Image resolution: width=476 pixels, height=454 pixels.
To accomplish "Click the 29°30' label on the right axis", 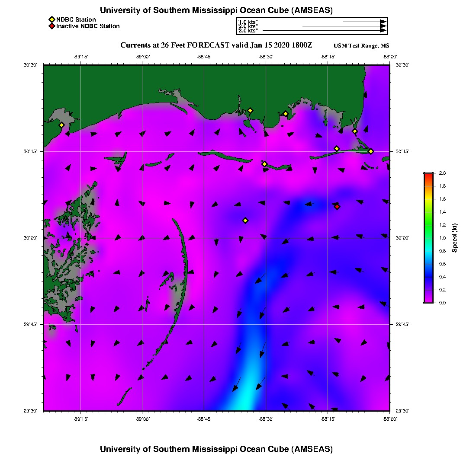I will pyautogui.click(x=402, y=411).
